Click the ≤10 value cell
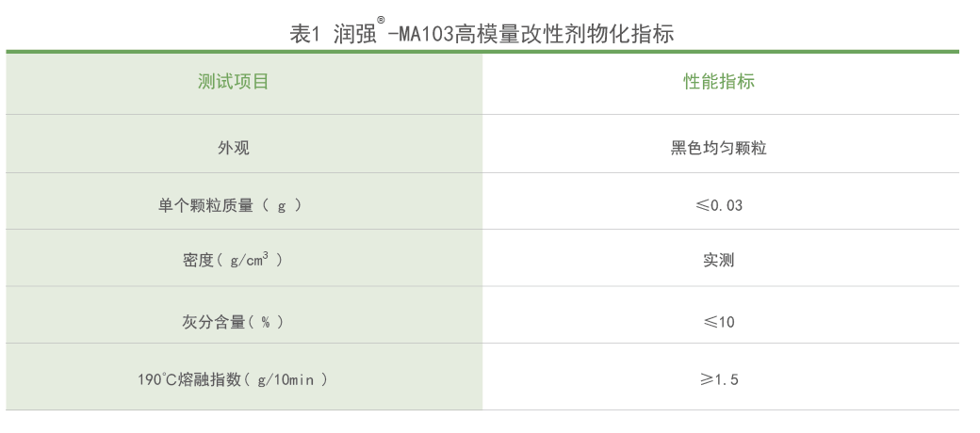 pos(719,322)
